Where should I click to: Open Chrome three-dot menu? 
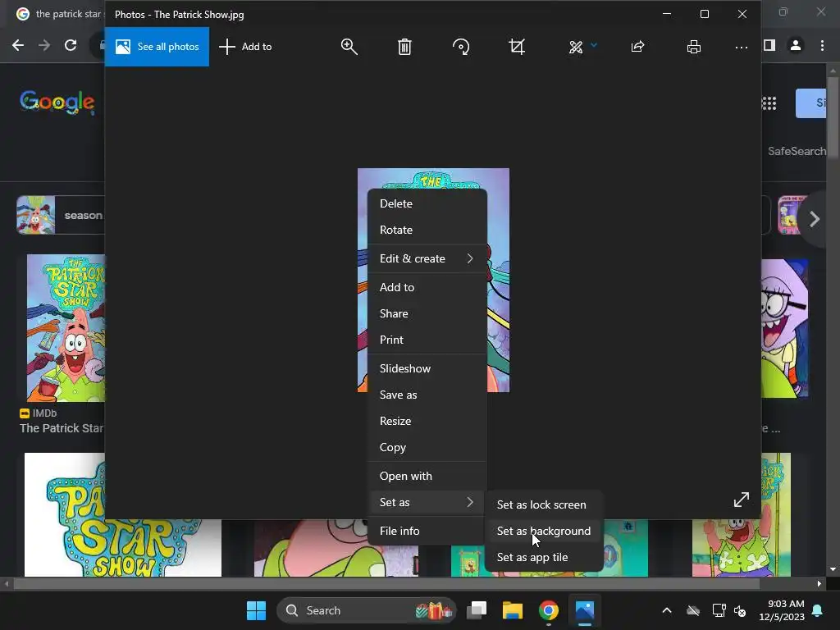tap(822, 46)
